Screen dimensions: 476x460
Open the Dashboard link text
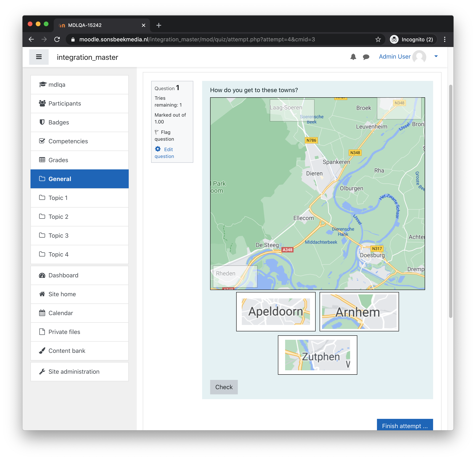63,275
